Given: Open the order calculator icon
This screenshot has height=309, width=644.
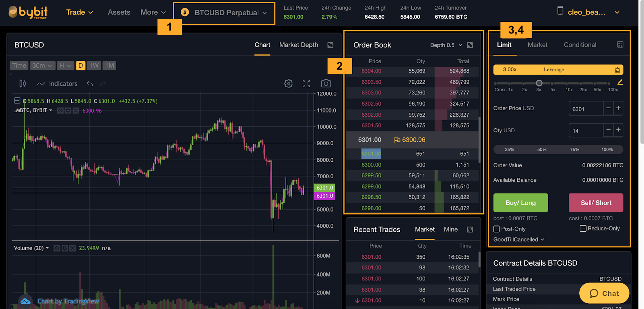Looking at the screenshot, I should click(x=620, y=45).
